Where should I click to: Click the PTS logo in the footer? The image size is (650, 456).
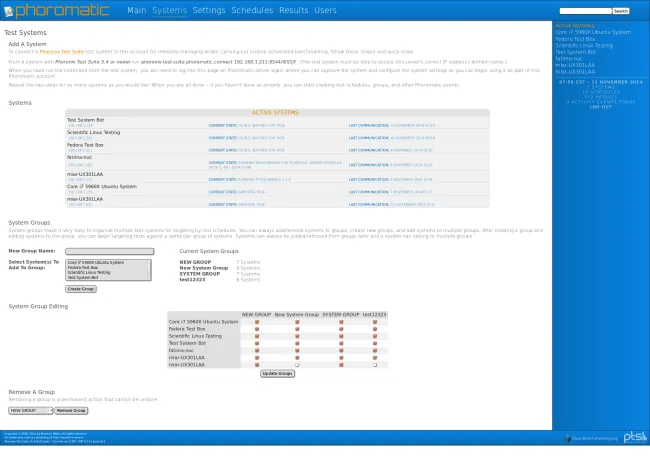[635, 437]
